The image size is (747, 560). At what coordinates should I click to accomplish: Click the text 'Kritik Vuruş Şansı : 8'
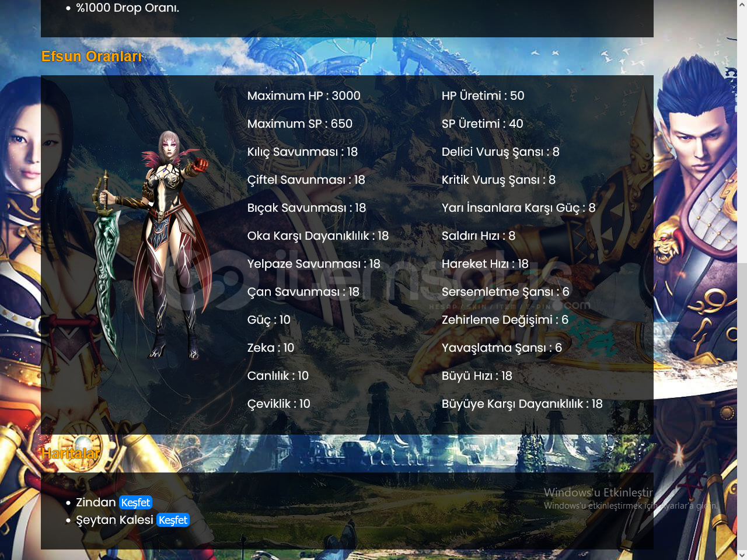(498, 180)
